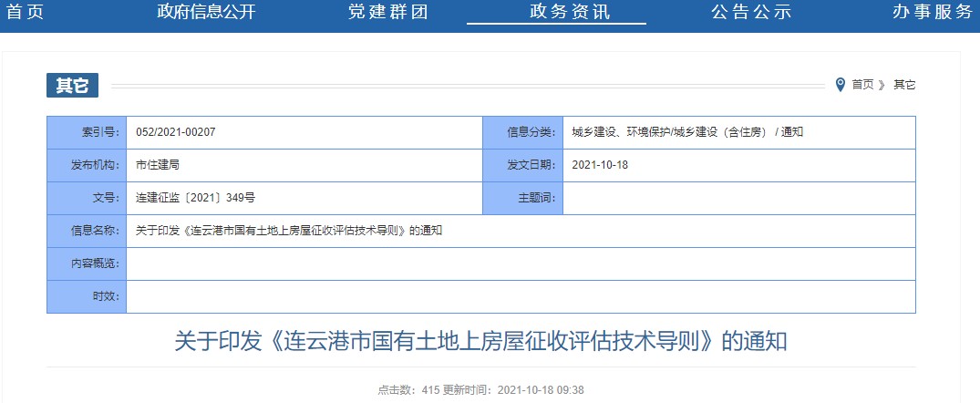Open the 政府信息公开 navigation tab

click(x=206, y=13)
